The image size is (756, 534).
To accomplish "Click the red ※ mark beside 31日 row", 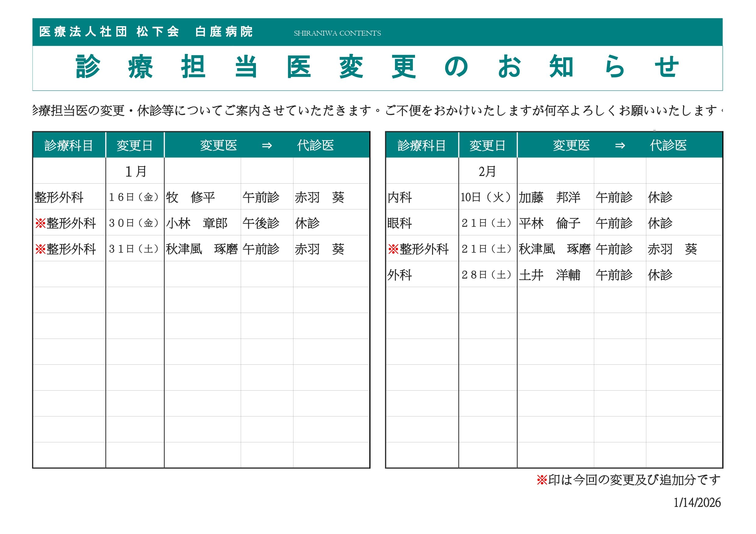I will tap(40, 249).
